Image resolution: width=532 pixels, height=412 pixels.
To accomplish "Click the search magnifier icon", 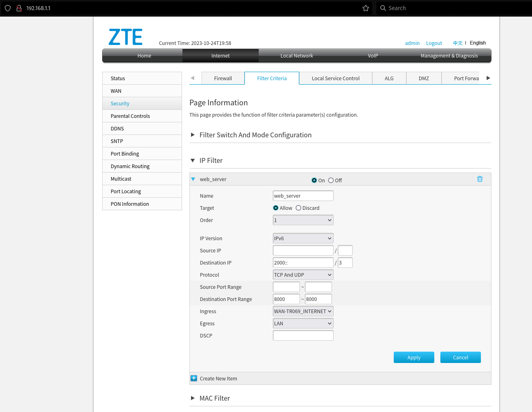I will (x=383, y=8).
